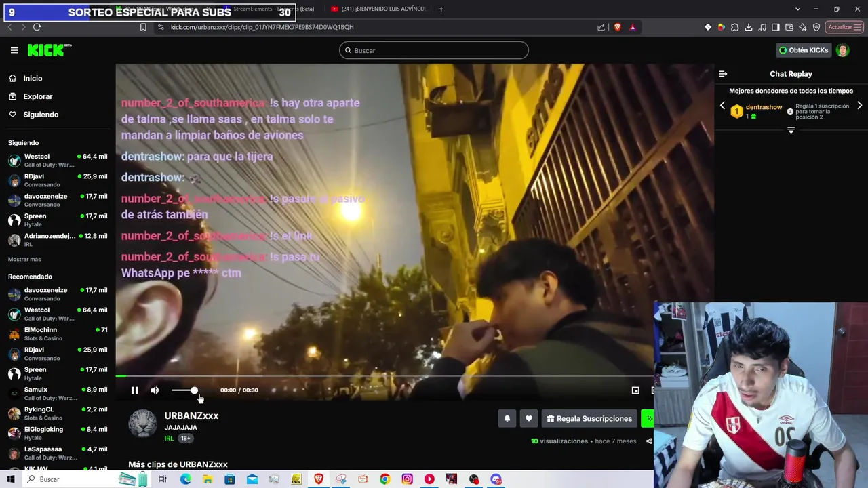Toggle browser sidebar panel icon

click(776, 27)
